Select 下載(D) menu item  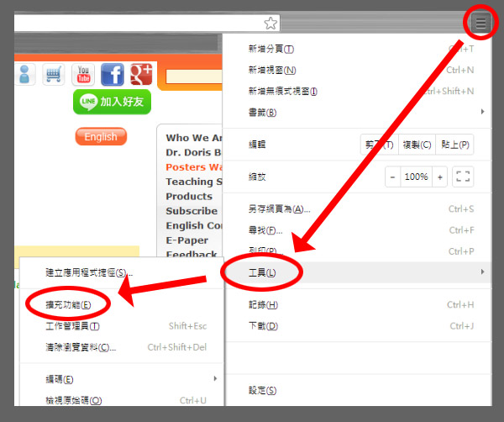(x=357, y=326)
